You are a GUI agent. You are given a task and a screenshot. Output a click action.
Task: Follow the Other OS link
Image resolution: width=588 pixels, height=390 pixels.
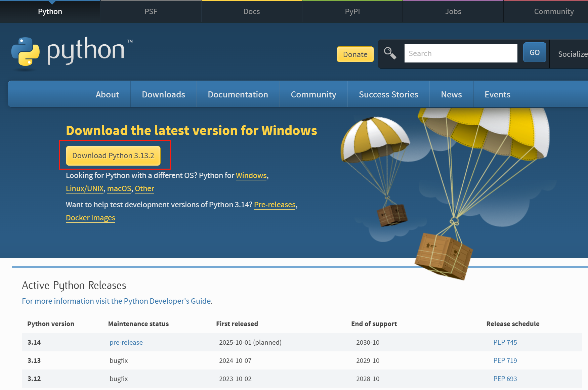pyautogui.click(x=144, y=188)
